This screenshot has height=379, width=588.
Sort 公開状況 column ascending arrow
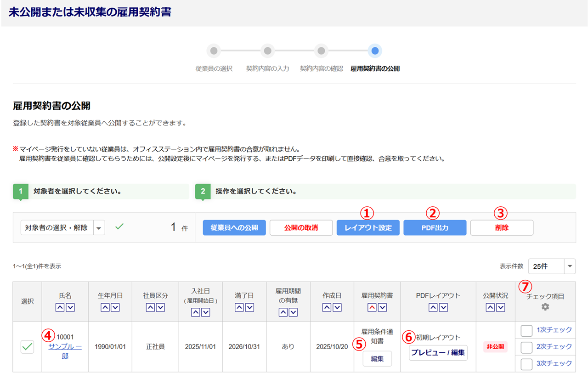click(x=490, y=308)
